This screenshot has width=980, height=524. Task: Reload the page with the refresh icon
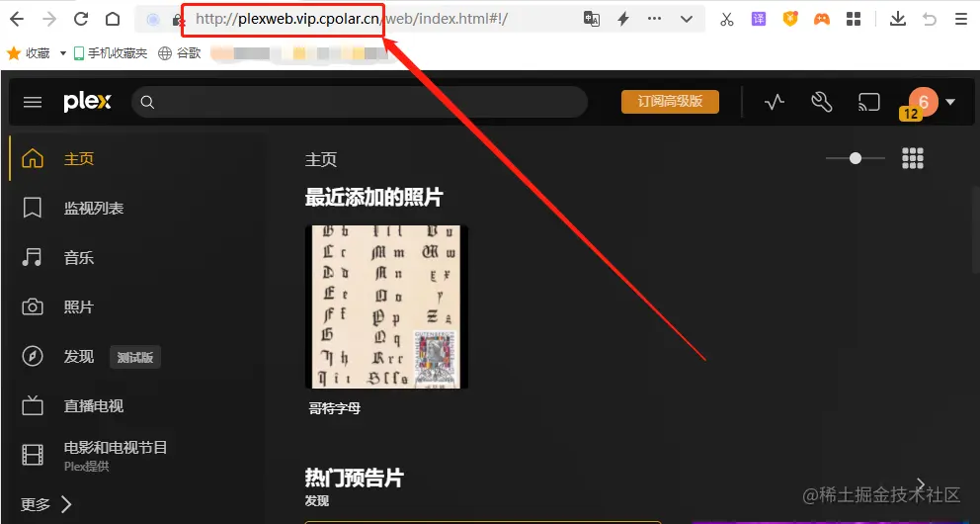pos(81,19)
